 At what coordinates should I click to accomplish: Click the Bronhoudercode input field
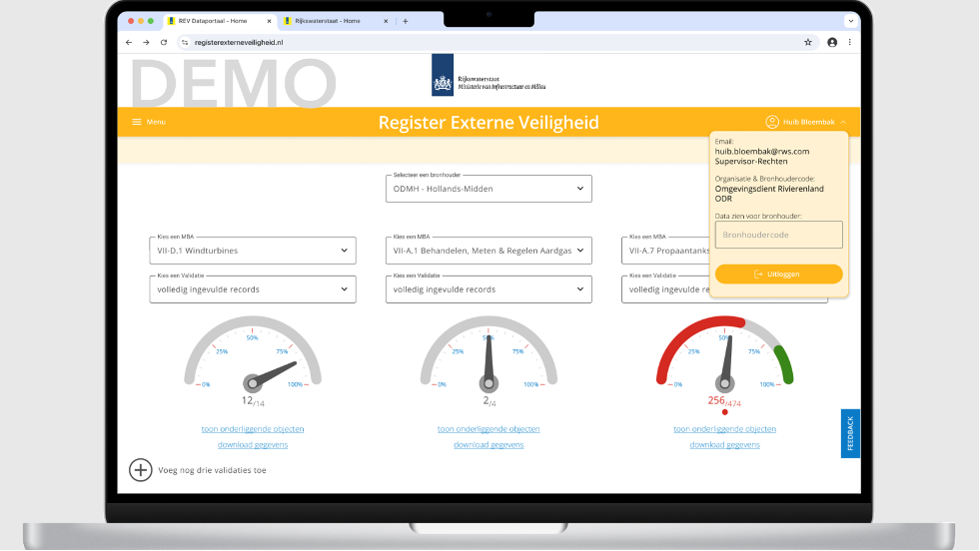pos(779,235)
